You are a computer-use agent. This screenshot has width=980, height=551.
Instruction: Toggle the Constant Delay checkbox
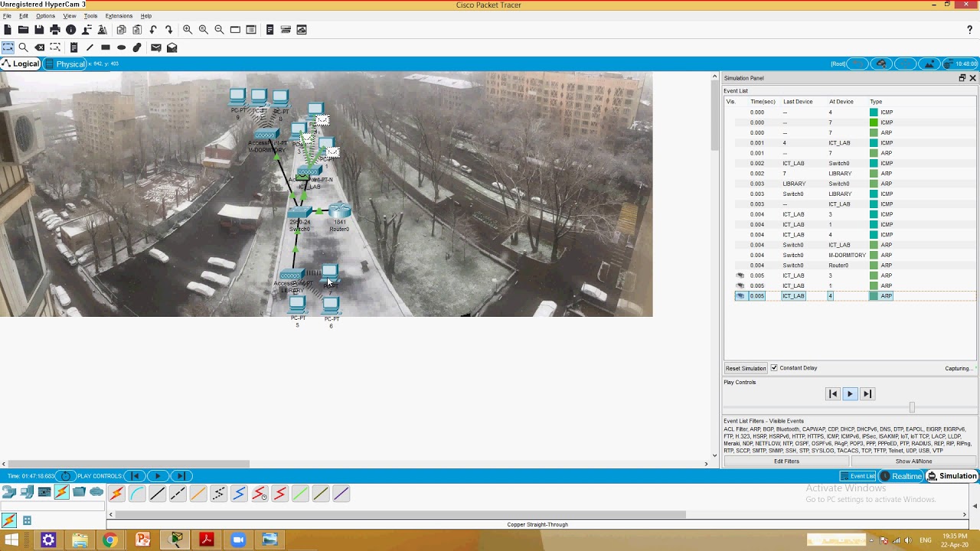click(x=774, y=368)
